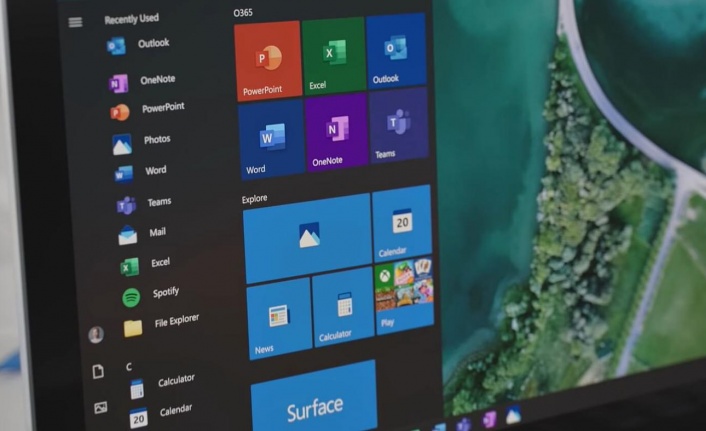Open the hamburger menu in Start

75,22
